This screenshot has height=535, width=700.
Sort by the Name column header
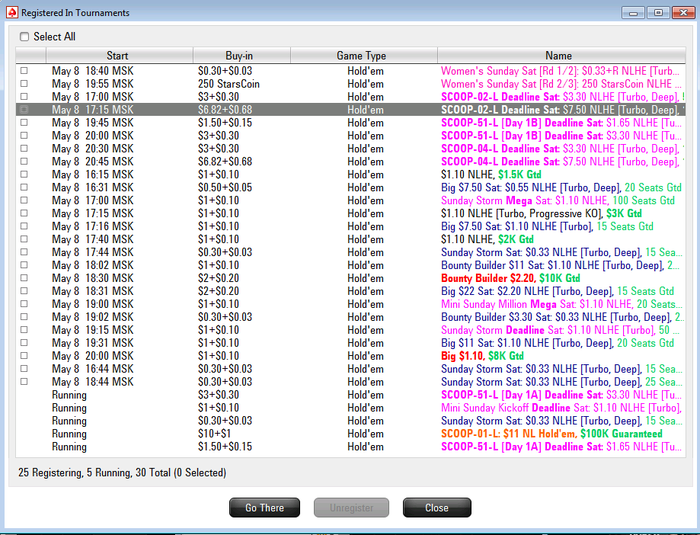[x=561, y=55]
